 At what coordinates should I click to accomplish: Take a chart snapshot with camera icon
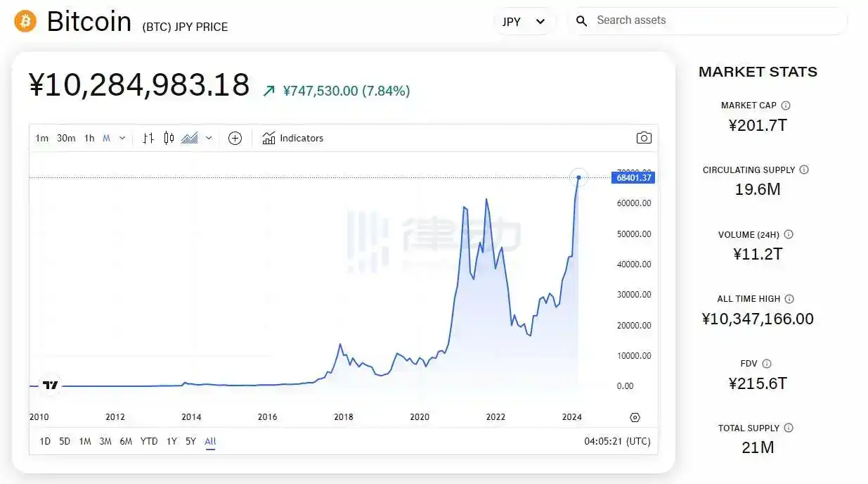coord(644,138)
